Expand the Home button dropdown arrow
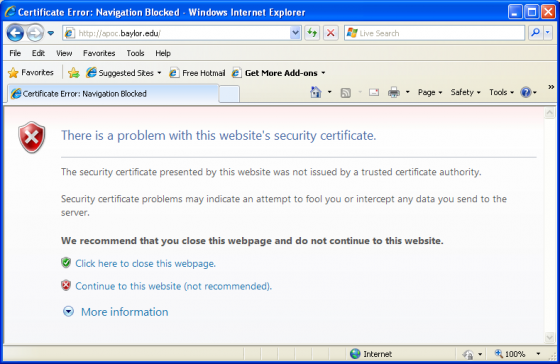 (330, 92)
